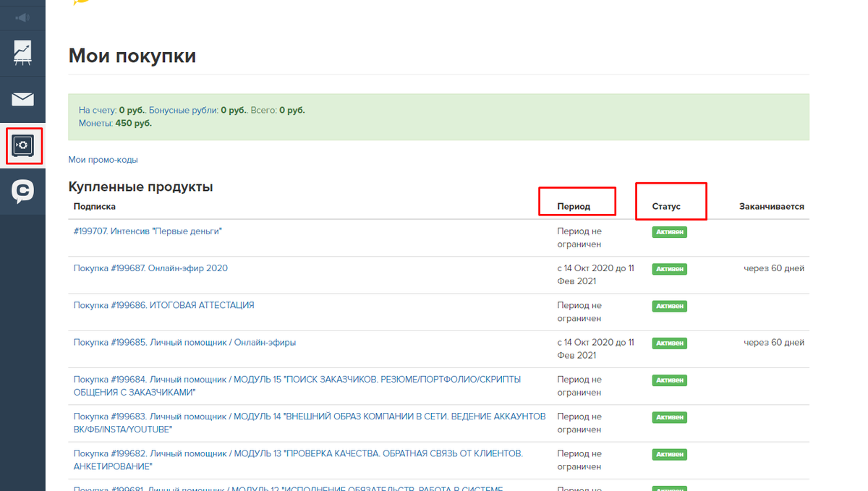This screenshot has width=868, height=491.
Task: Open messages via the envelope icon
Action: click(x=22, y=99)
